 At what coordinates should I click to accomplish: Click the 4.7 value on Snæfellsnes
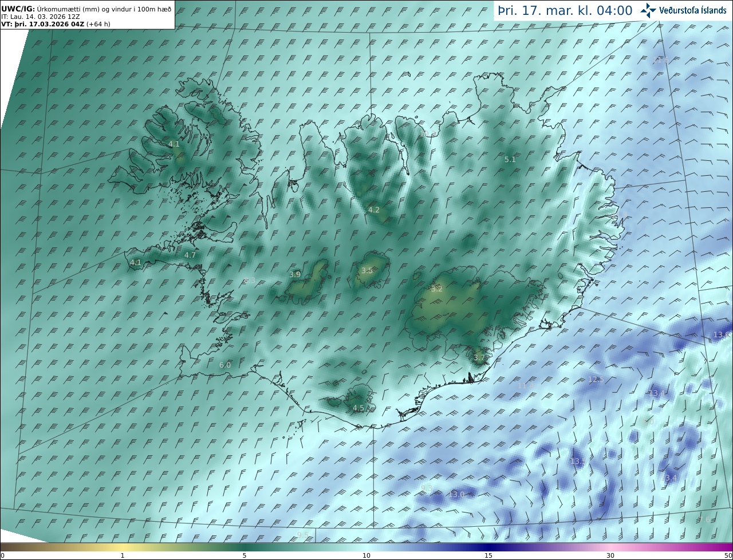(x=190, y=255)
